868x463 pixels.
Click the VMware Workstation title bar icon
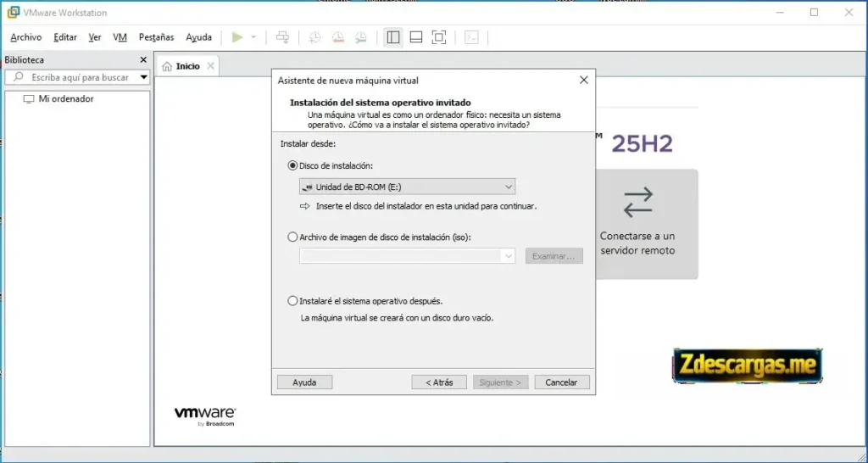click(x=14, y=12)
